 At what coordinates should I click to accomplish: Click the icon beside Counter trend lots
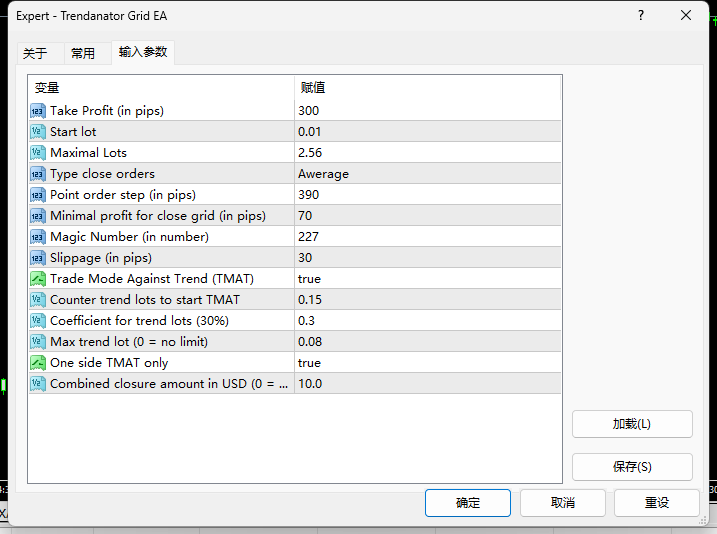(38, 300)
